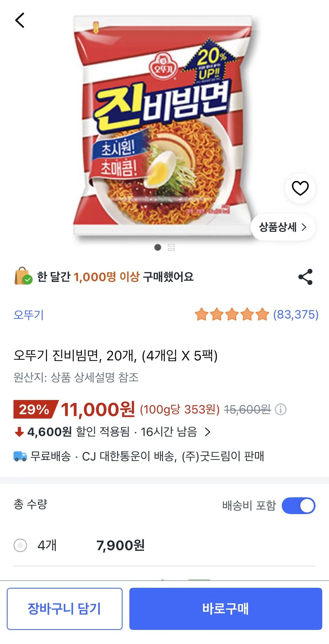Open the five-star rating display
329x644 pixels.
tap(257, 314)
